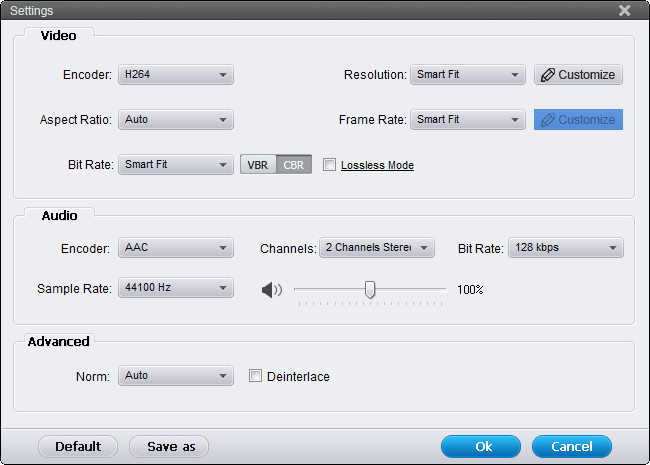Screen dimensions: 650x465
Task: Enable the Lossless Mode checkbox
Action: pyautogui.click(x=329, y=165)
